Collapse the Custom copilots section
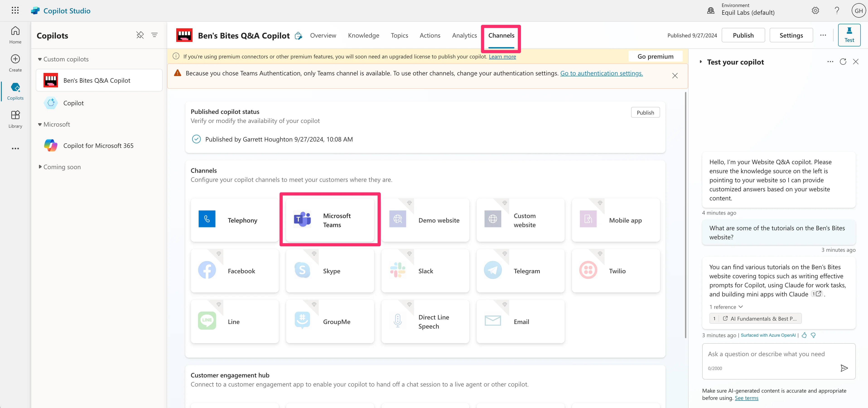The width and height of the screenshot is (868, 408). tap(40, 59)
